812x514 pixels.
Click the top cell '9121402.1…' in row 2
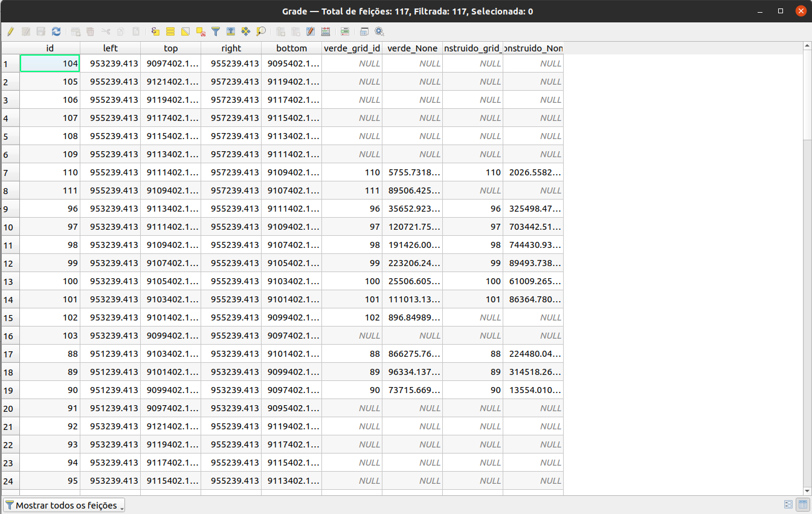click(171, 82)
